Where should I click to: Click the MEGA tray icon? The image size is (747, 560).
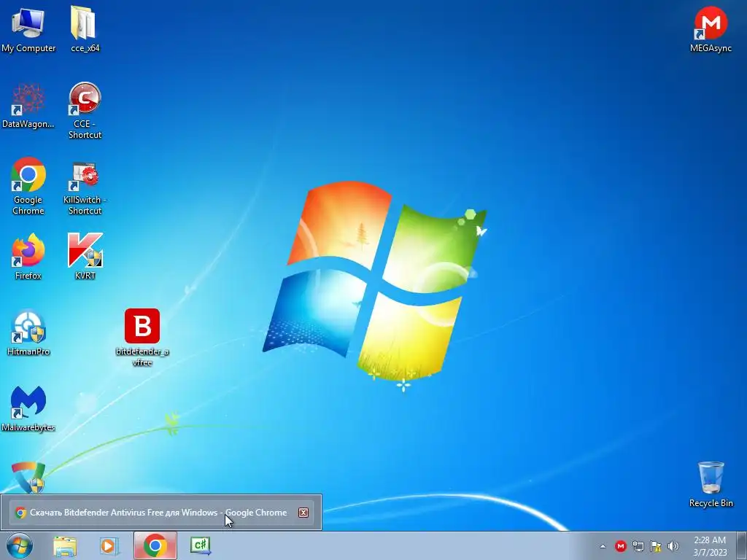620,546
